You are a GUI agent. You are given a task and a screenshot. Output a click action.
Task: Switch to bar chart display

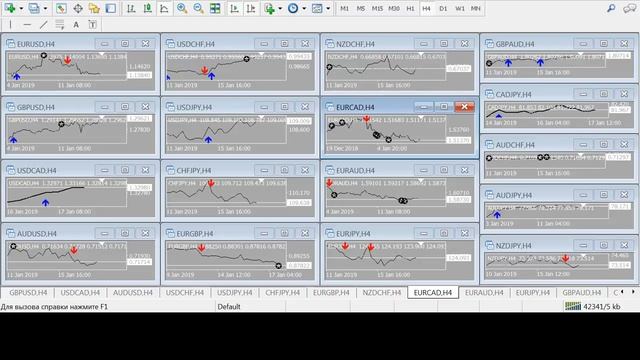point(131,8)
